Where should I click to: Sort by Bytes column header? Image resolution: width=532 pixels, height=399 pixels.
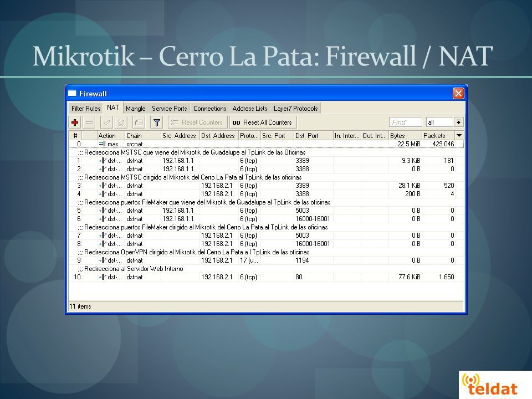coord(406,135)
